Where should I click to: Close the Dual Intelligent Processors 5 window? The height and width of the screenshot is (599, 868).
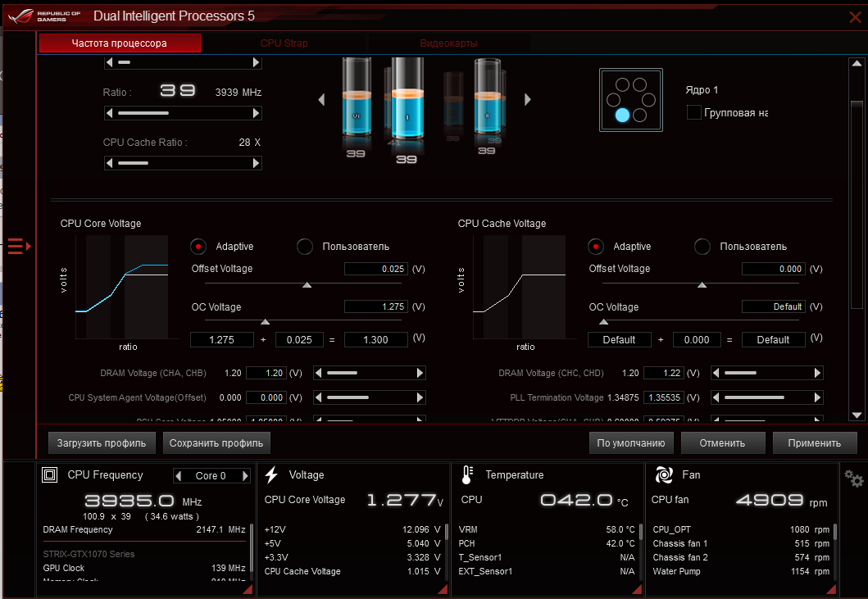(x=855, y=17)
